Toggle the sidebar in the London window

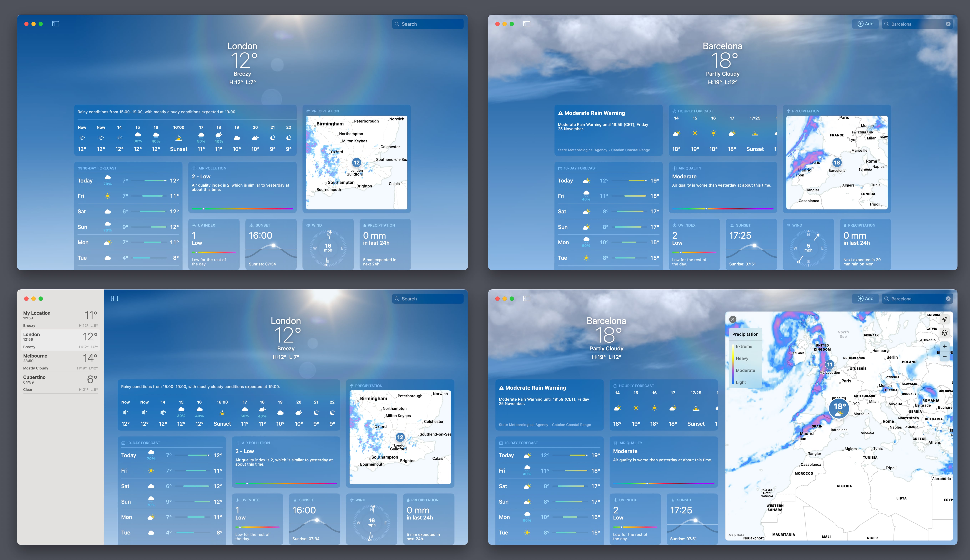(x=56, y=24)
